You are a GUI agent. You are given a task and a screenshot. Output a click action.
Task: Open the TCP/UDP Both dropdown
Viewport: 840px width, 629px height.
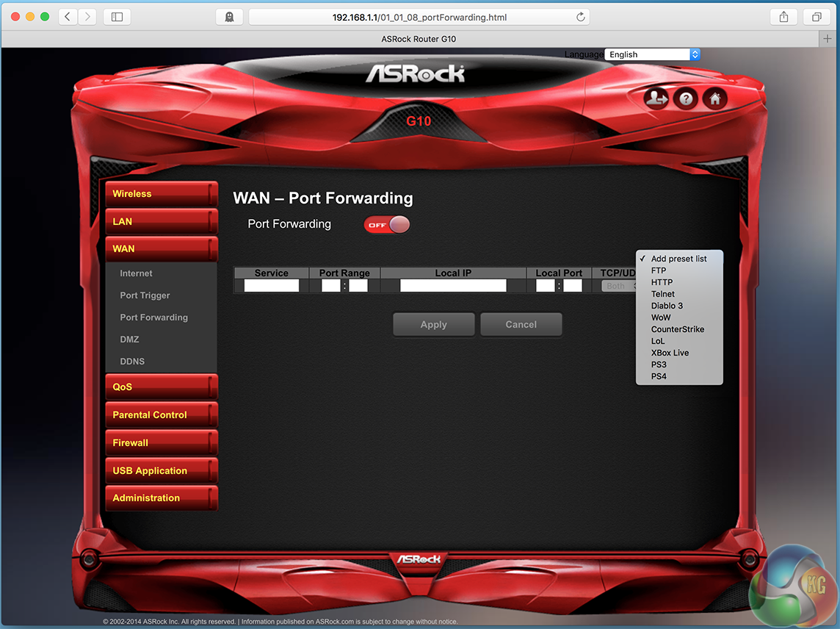(619, 286)
